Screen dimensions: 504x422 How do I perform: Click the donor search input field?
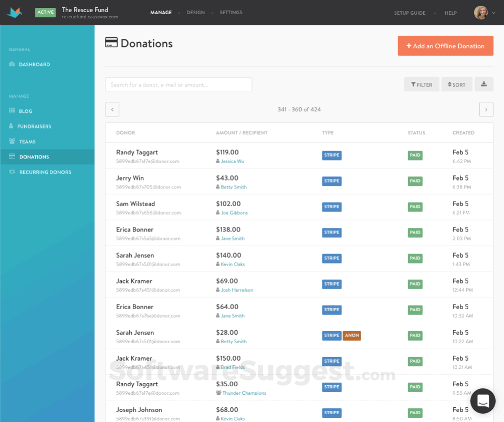pos(178,84)
